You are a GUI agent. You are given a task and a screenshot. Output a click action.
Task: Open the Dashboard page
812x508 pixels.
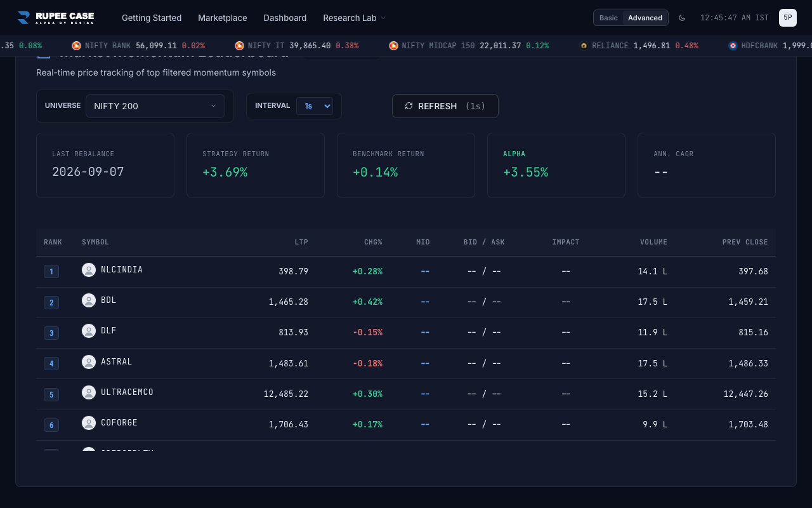(285, 18)
